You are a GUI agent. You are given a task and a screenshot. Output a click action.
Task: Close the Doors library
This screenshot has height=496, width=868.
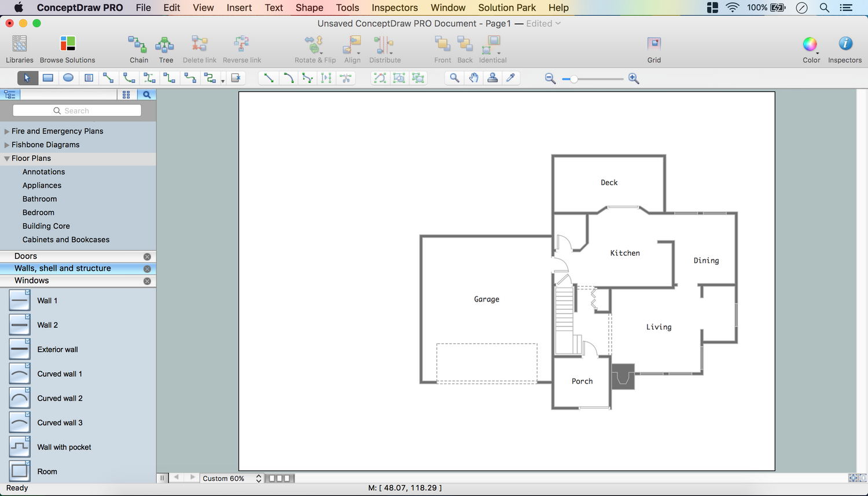click(147, 256)
